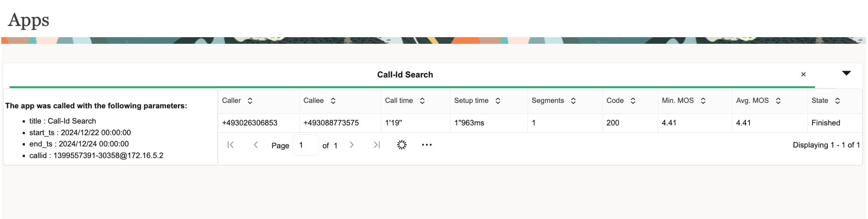This screenshot has height=219, width=868.
Task: Select the Call-Id Search tab
Action: tap(405, 75)
